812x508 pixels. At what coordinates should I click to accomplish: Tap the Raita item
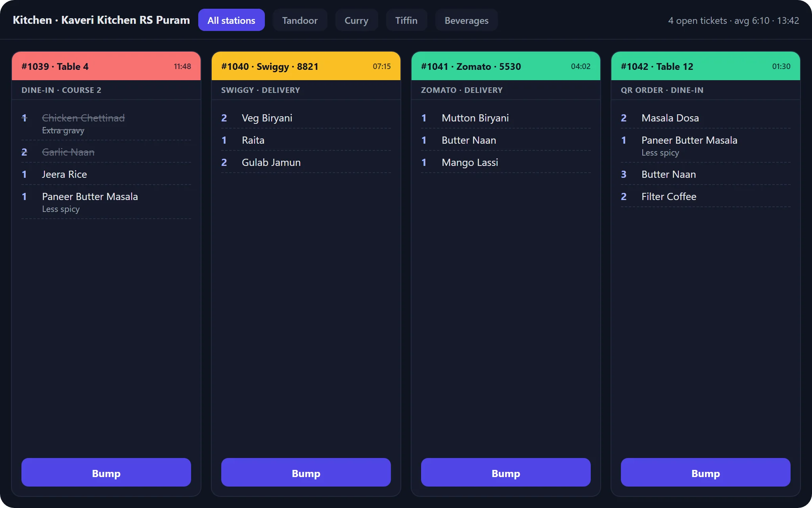[306, 140]
